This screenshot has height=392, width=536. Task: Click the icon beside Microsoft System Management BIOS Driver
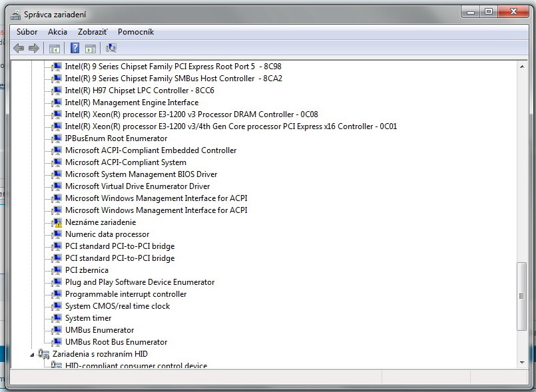57,174
